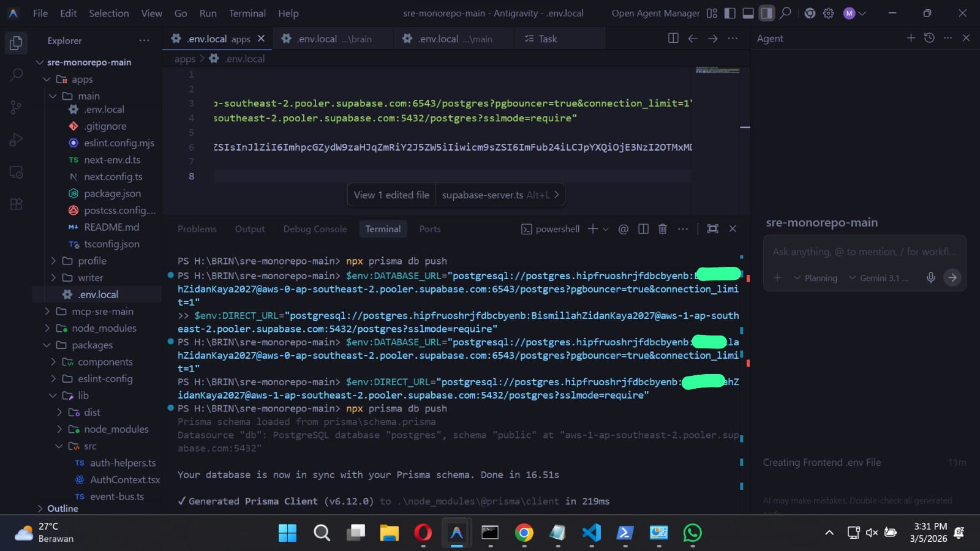Screen dimensions: 980x551
Task: Open editor more actions menu
Action: 733,39
